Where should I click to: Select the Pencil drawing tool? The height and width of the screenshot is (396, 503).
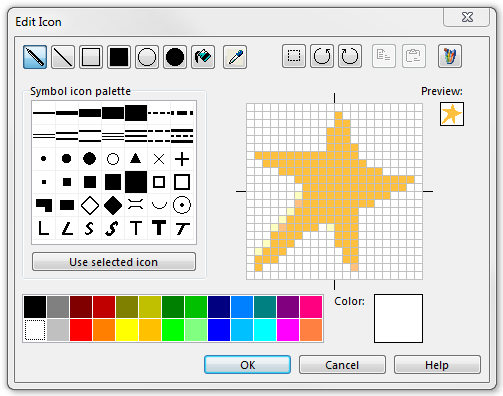pyautogui.click(x=35, y=57)
